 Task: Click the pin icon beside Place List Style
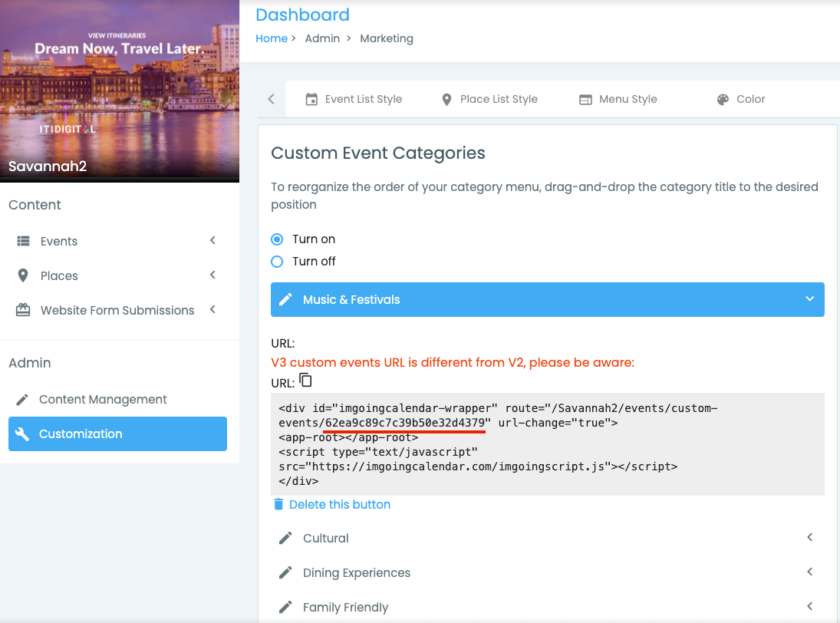pyautogui.click(x=446, y=100)
